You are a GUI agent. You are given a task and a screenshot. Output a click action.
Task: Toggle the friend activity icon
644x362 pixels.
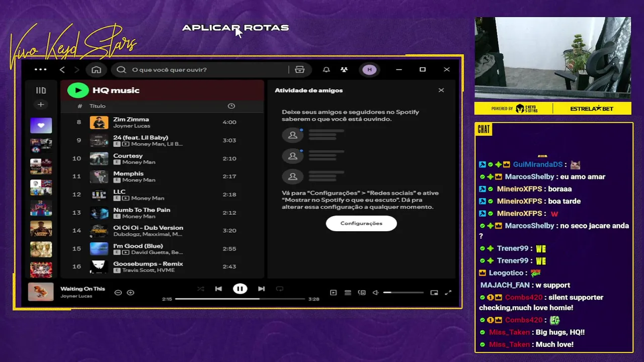(344, 69)
